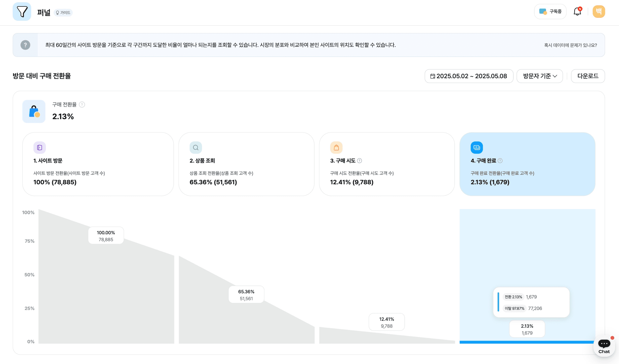
Task: Open the 가이드 guide link
Action: (x=63, y=13)
